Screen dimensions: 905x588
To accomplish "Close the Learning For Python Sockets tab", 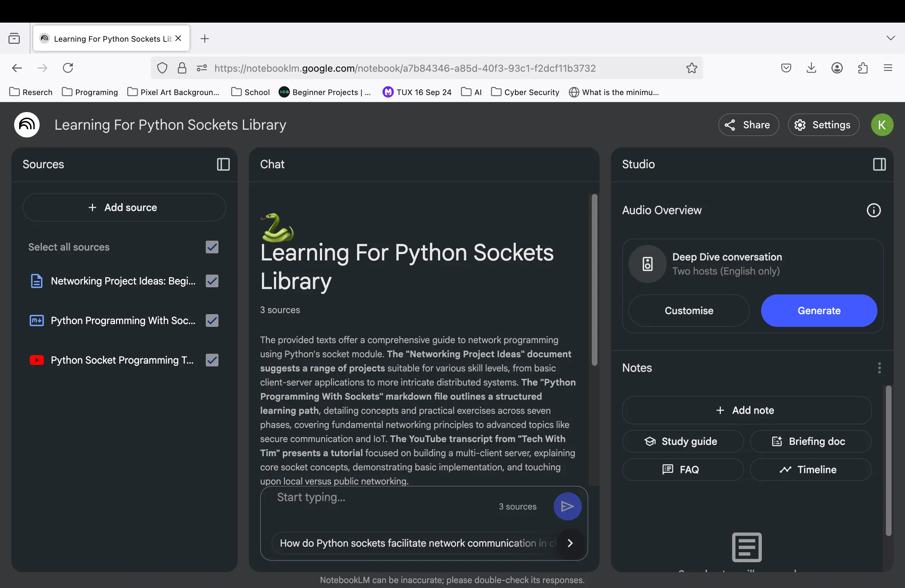I will 178,39.
